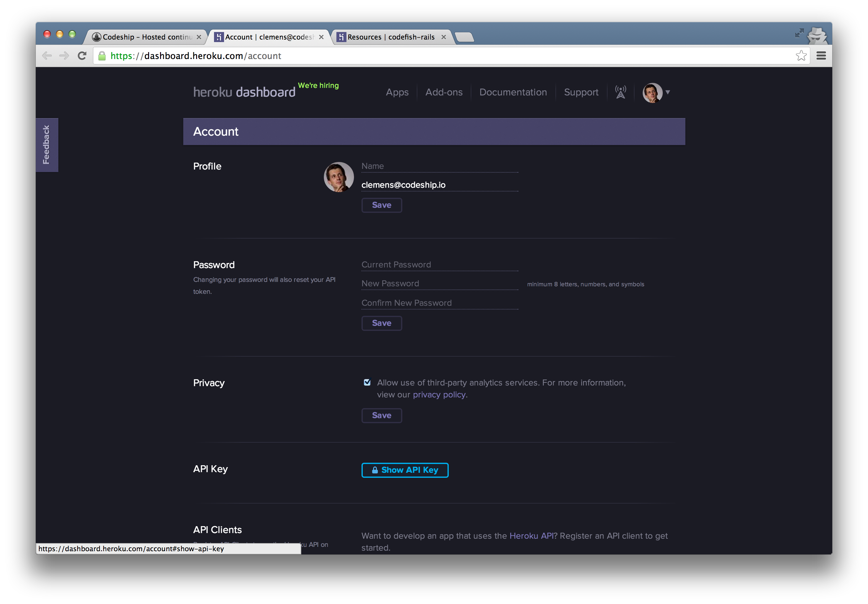This screenshot has width=868, height=604.
Task: Click the fullscreen arrows icon in title bar
Action: [799, 33]
